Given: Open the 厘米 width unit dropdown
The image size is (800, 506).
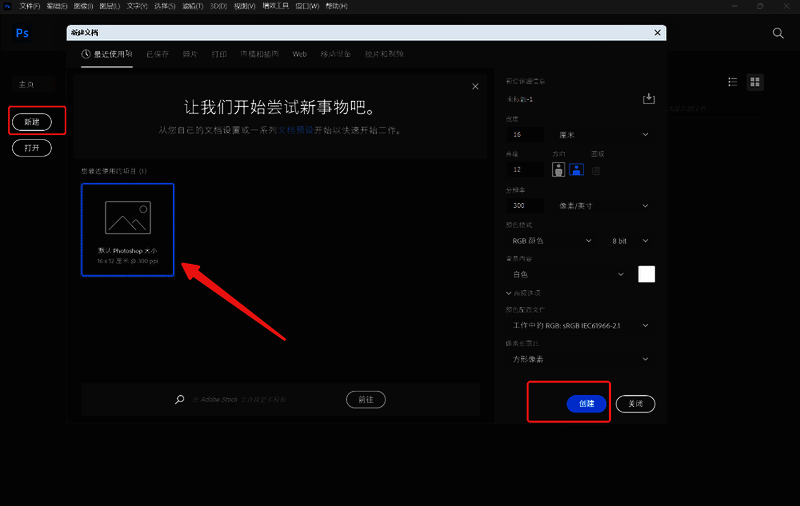Looking at the screenshot, I should click(x=603, y=135).
